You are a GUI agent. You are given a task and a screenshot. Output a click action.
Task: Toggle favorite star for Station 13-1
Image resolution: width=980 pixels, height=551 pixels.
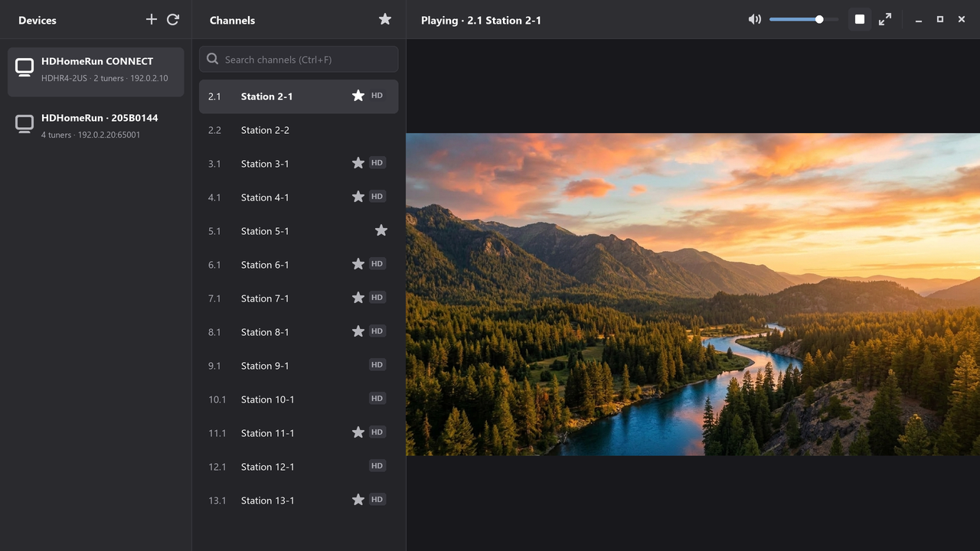click(358, 500)
